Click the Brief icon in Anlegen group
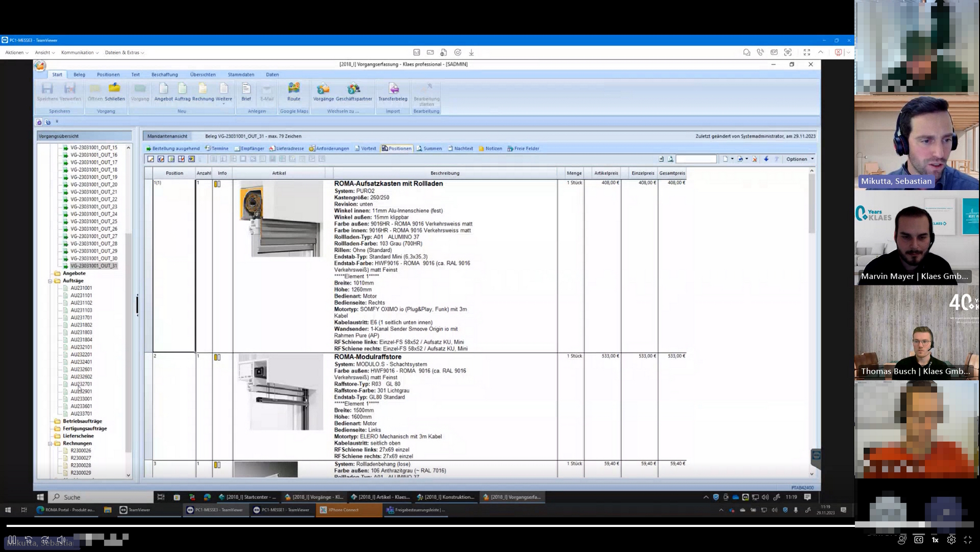This screenshot has height=552, width=980. point(246,92)
